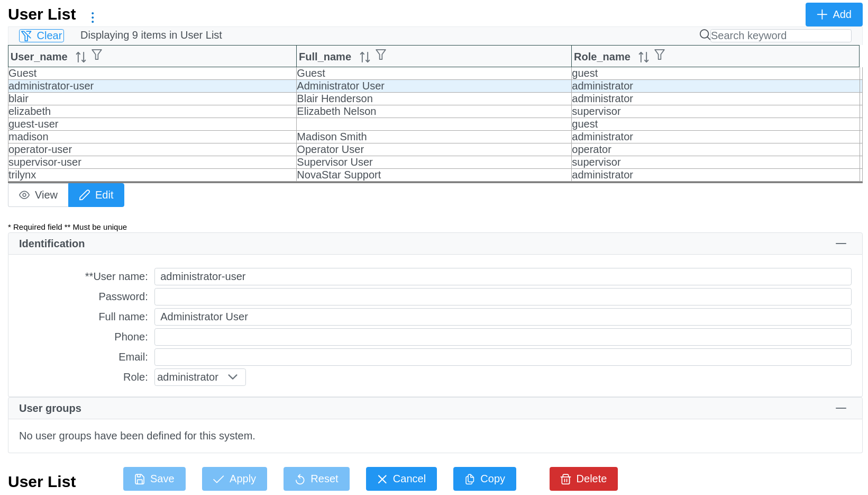Viewport: 868px width, 495px height.
Task: Click the Apply button
Action: (234, 479)
